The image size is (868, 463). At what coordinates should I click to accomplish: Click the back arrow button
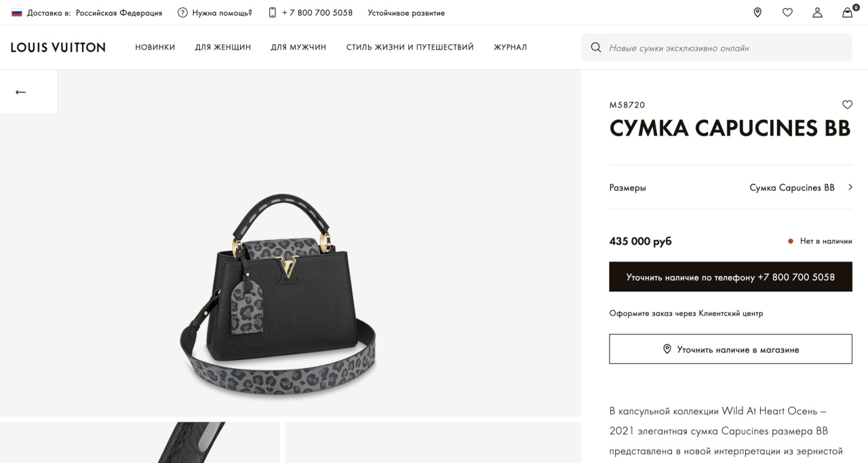coord(21,92)
